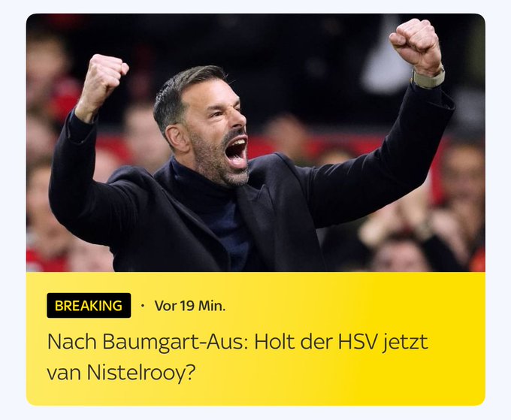Select the 'Vor 19 Min.' timestamp
Screen dimensions: 511x420
tap(190, 306)
